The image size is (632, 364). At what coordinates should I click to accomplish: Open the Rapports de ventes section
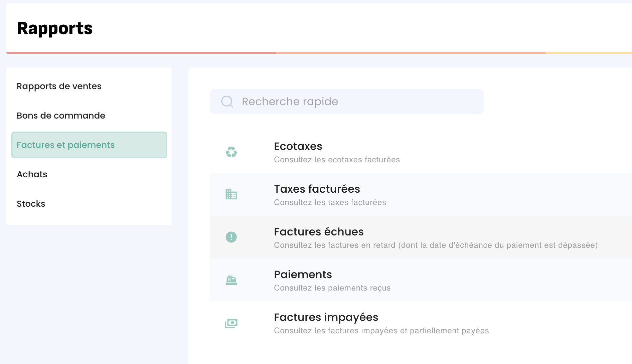59,86
